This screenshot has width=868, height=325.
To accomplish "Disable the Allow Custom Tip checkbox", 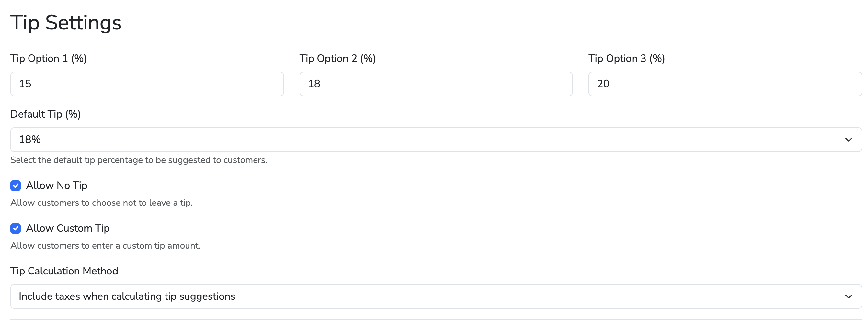I will coord(16,228).
